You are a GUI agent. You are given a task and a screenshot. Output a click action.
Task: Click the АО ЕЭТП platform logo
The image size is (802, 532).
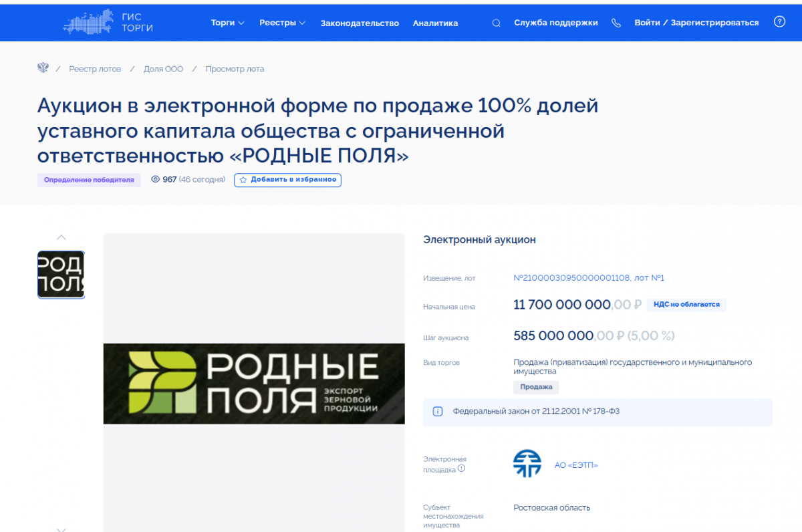(527, 464)
